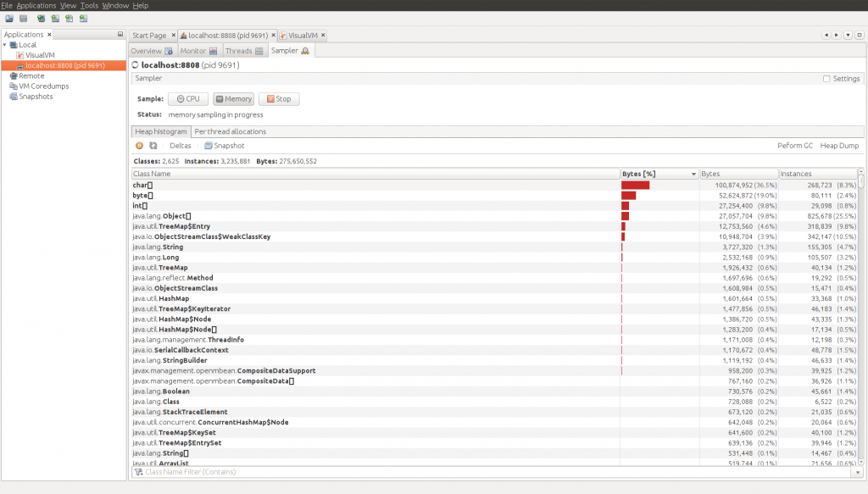Click the Snapshots icon in Applications tree
868x494 pixels.
tap(14, 97)
